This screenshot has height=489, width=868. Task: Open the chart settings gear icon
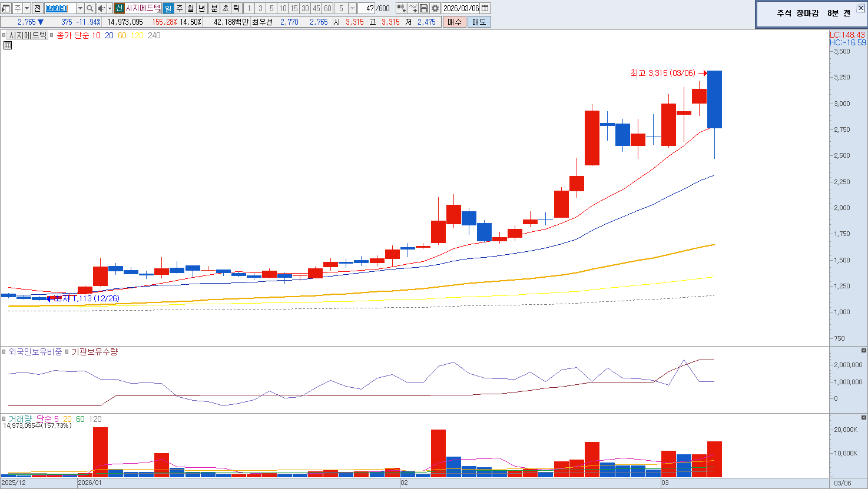tap(435, 8)
